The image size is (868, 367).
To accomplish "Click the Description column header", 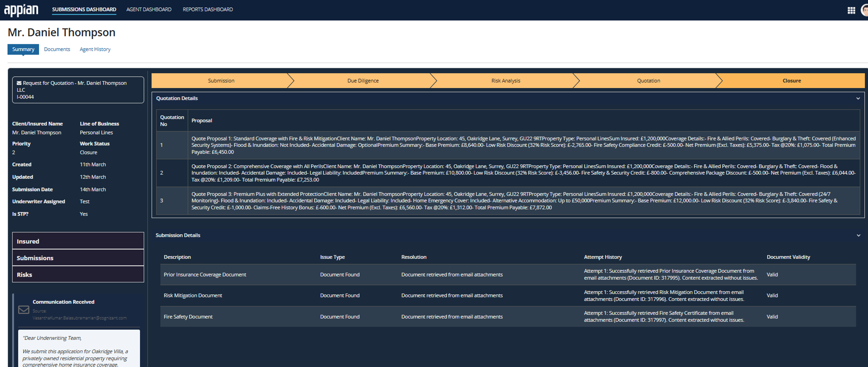I will 177,257.
